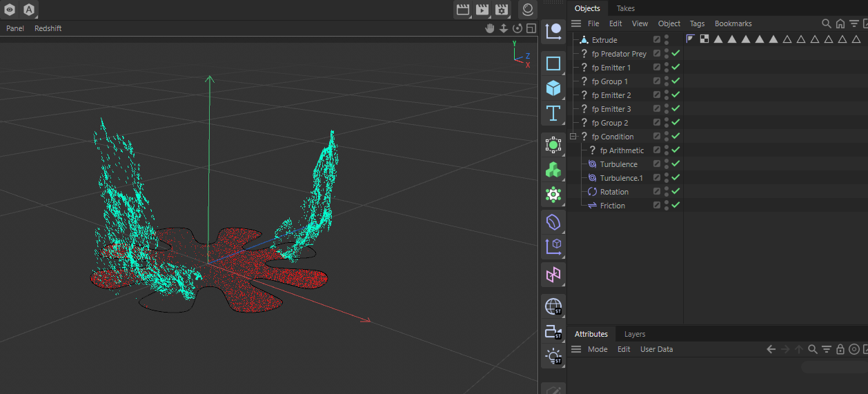Click the checkerboard tag on Extrude

704,39
